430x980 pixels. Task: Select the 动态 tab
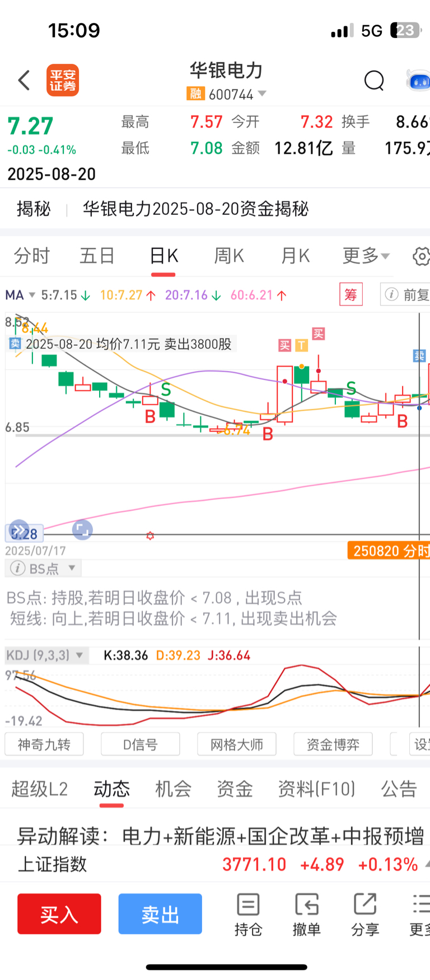(x=111, y=789)
